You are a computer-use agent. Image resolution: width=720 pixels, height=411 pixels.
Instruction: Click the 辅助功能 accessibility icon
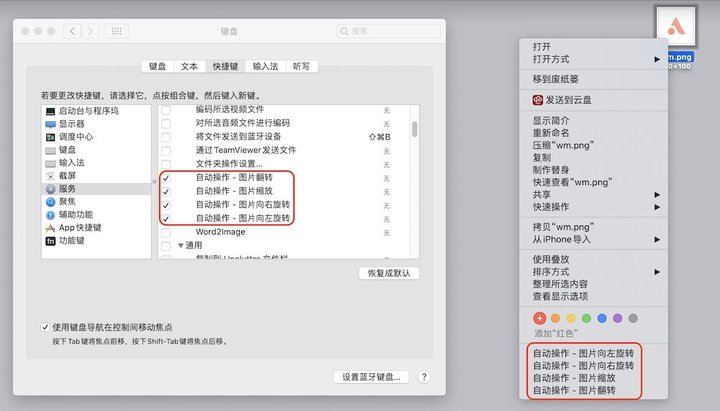click(x=51, y=214)
